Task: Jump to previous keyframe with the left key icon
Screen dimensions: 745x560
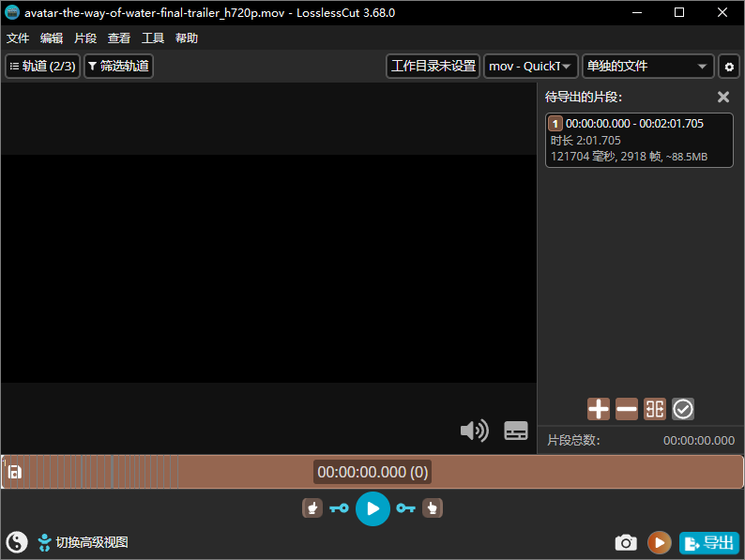Action: [x=340, y=508]
